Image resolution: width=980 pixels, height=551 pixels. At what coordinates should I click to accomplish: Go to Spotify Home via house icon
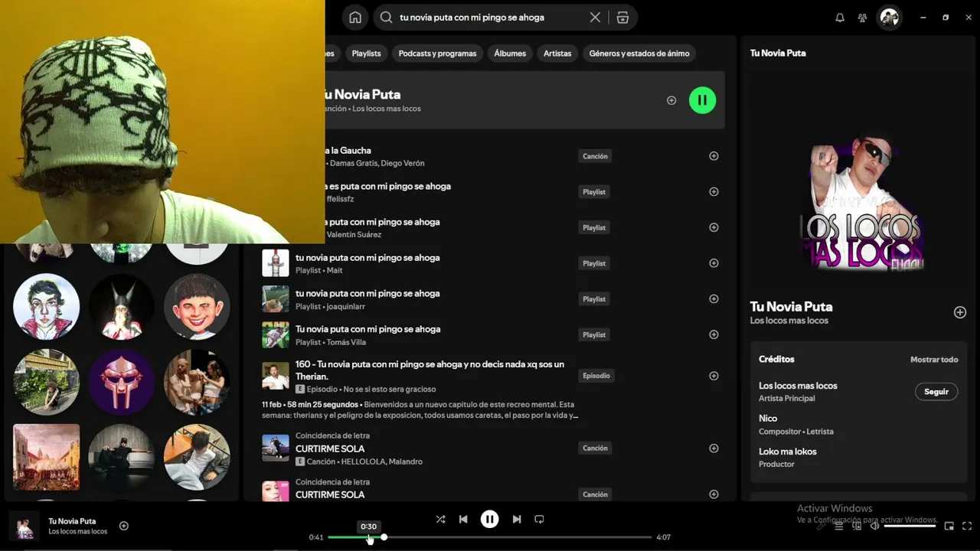point(355,18)
